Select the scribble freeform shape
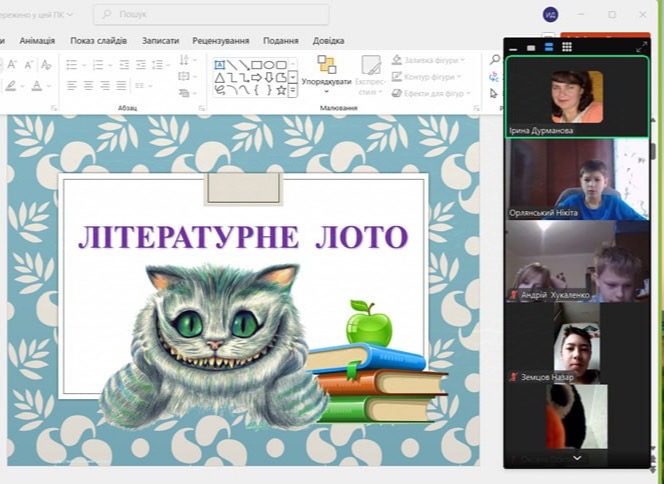Viewport: 664px width, 484px height. [219, 90]
